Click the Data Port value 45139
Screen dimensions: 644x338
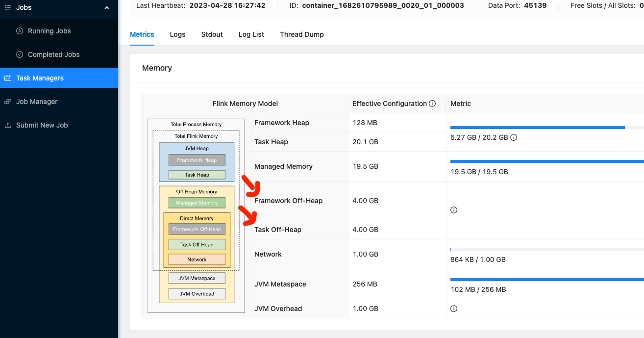[x=535, y=5]
